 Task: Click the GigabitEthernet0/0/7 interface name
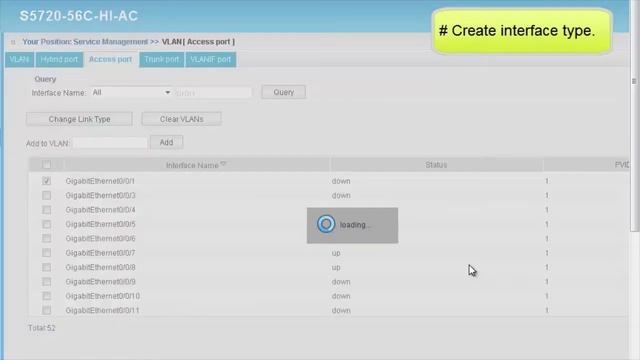100,253
